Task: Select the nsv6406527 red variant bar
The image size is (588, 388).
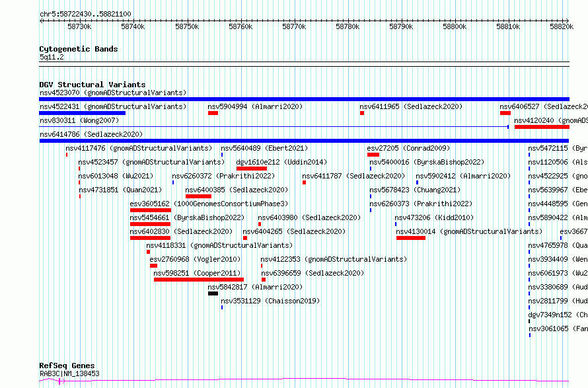Action: 505,113
